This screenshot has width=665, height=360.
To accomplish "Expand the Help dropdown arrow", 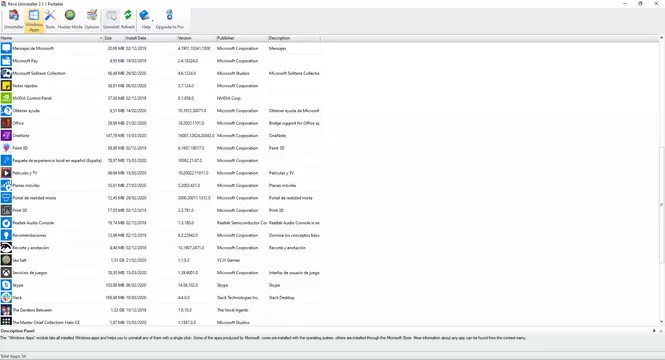I will coord(153,20).
